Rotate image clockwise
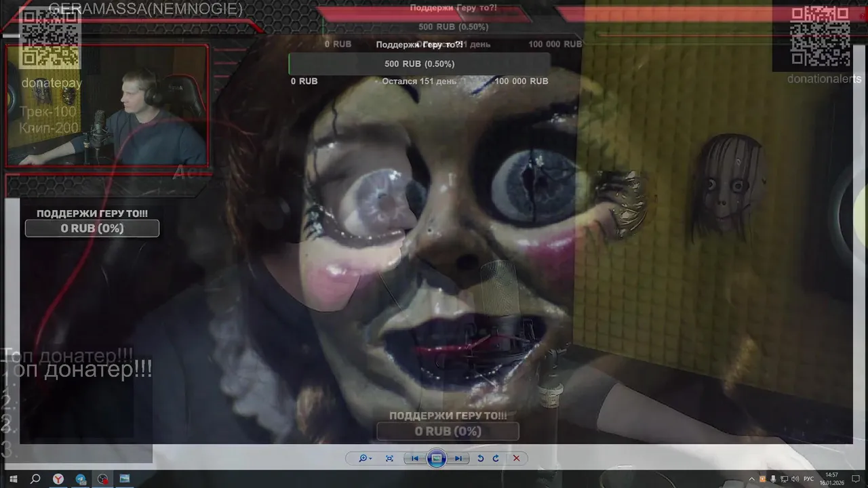868x488 pixels. coord(496,458)
